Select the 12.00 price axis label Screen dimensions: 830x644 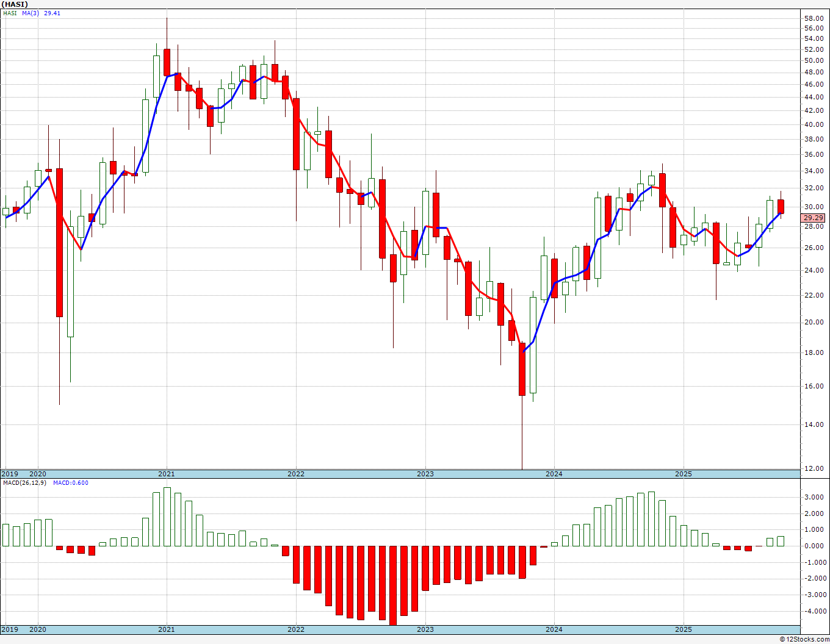tap(814, 469)
